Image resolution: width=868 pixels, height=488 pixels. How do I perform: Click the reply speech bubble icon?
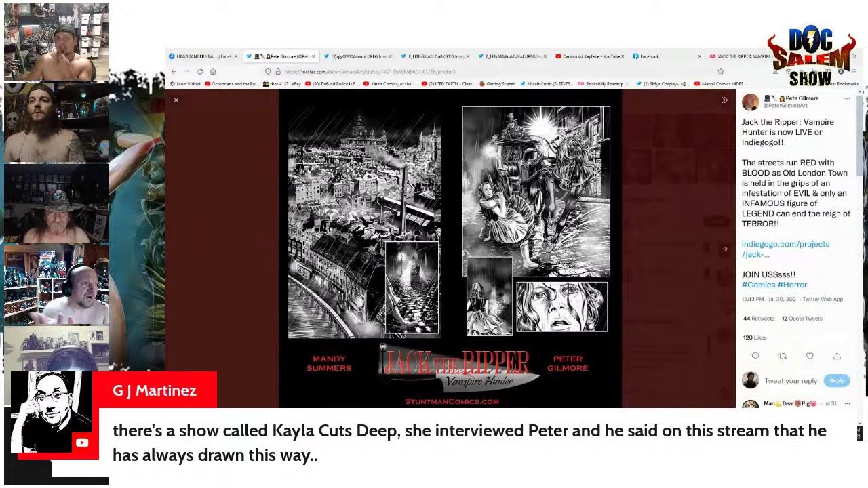(x=755, y=356)
